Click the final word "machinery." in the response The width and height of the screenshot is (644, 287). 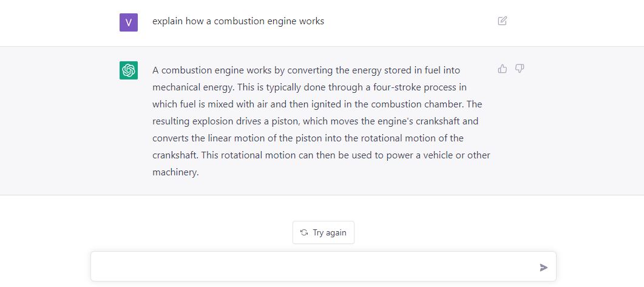tap(175, 172)
